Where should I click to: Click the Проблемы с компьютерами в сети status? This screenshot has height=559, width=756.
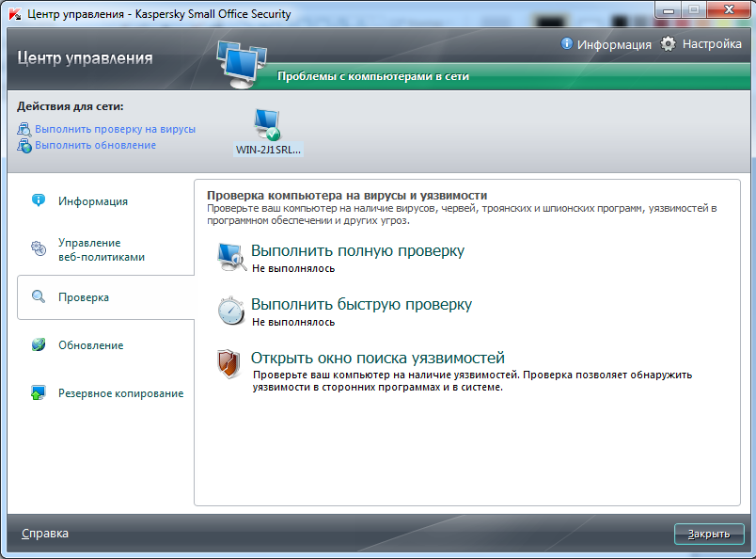pyautogui.click(x=373, y=76)
